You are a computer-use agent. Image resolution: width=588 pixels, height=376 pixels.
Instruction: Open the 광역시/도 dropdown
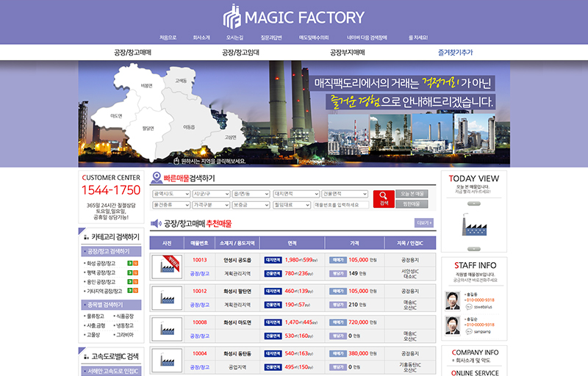tap(171, 194)
